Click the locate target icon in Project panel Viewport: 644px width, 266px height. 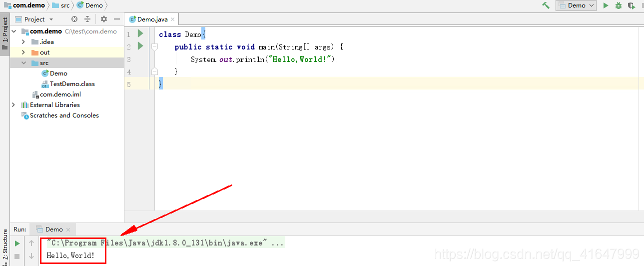click(x=74, y=19)
